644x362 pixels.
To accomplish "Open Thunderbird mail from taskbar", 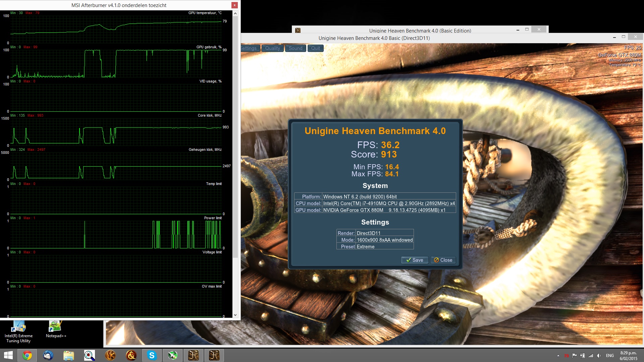I will pyautogui.click(x=48, y=355).
